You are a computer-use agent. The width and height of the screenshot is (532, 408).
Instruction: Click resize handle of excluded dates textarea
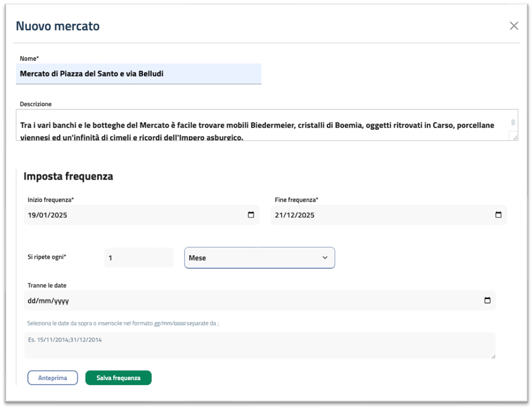493,356
